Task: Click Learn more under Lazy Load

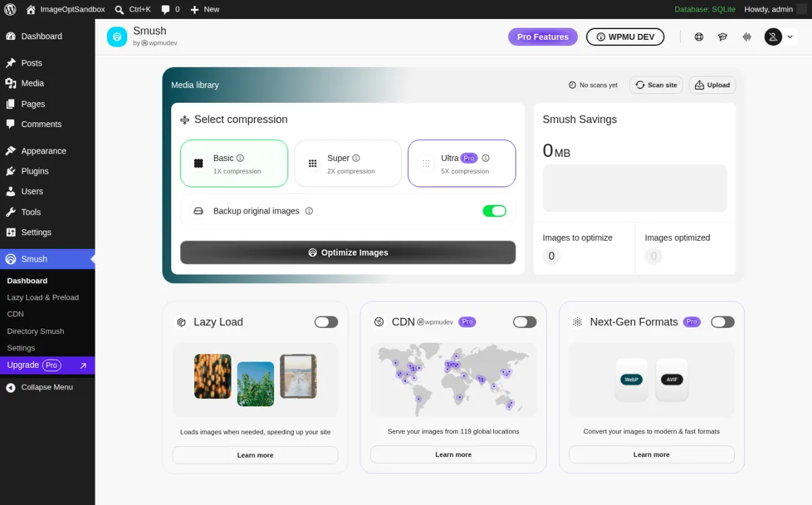Action: (255, 455)
